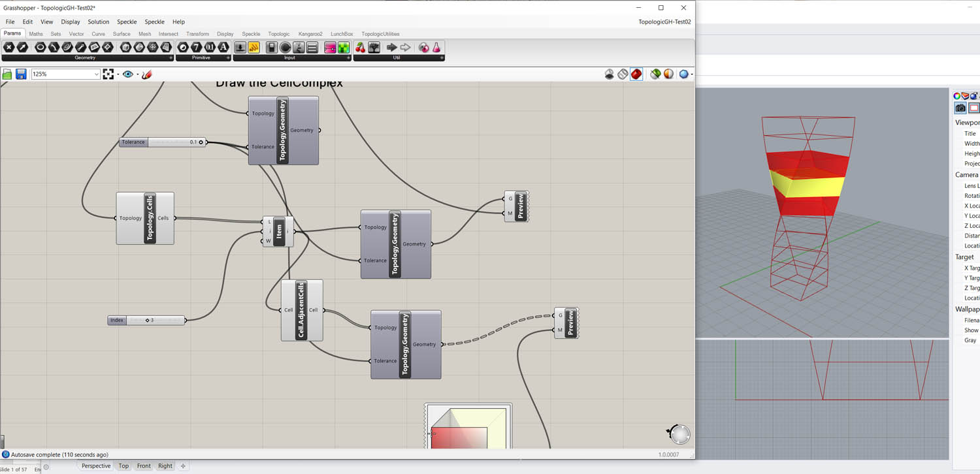Toggle the canvas preview eye icon

[128, 74]
